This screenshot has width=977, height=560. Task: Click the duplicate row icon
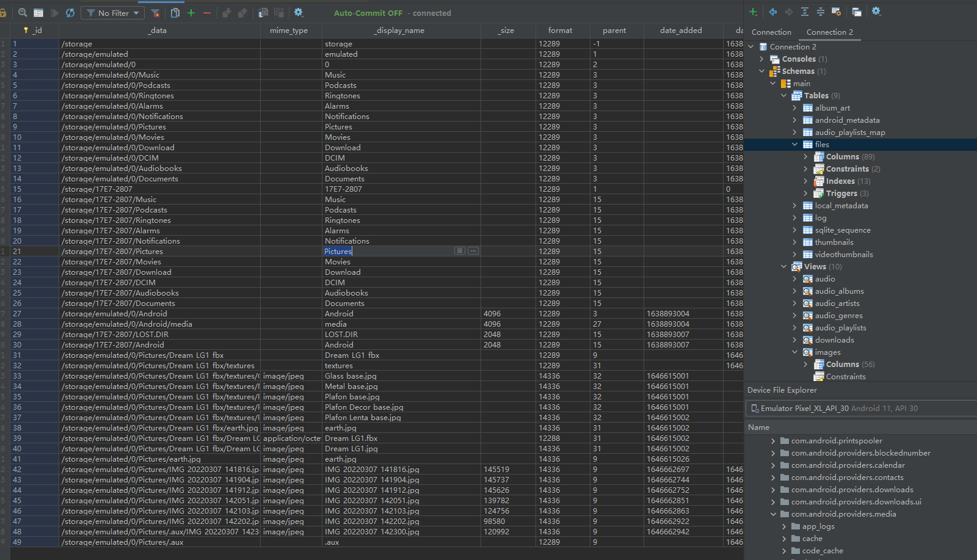(175, 12)
